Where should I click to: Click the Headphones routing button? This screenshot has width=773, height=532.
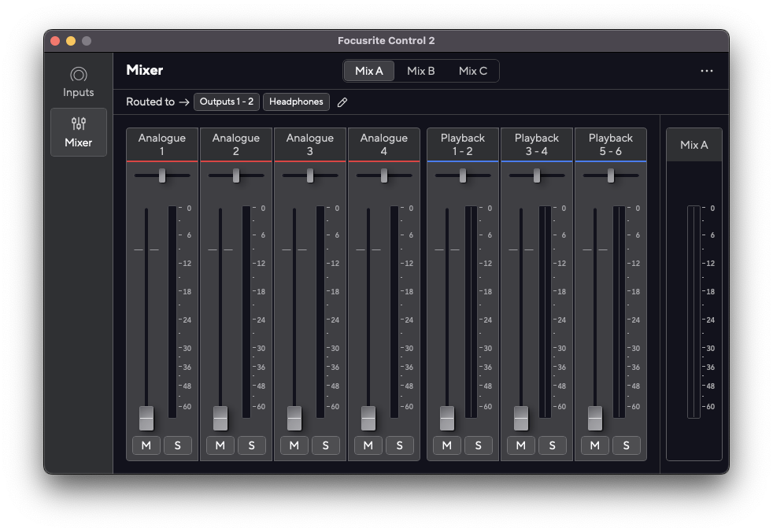click(x=296, y=102)
